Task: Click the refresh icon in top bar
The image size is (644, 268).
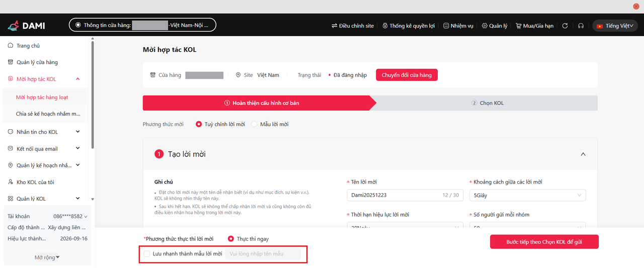Action: point(565,26)
